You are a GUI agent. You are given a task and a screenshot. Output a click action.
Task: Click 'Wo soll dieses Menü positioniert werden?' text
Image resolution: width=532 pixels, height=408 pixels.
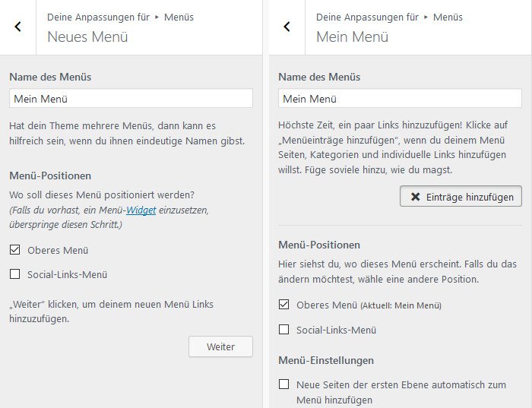102,195
